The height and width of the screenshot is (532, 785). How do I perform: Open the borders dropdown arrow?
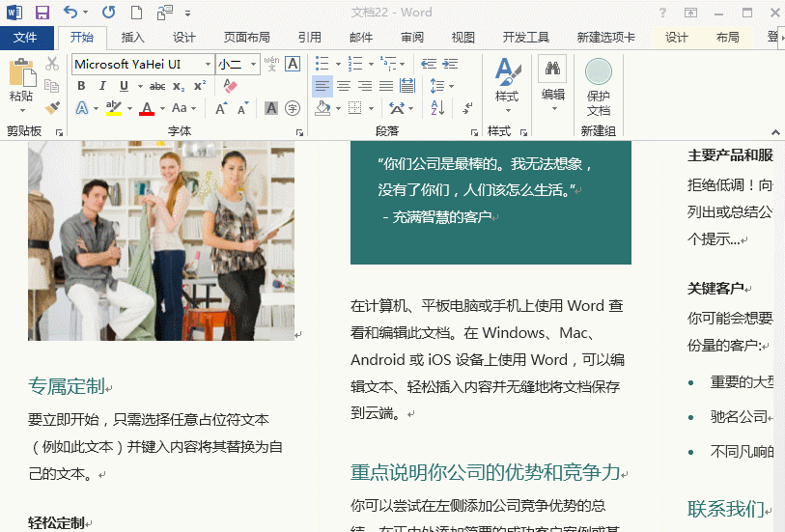click(x=371, y=108)
